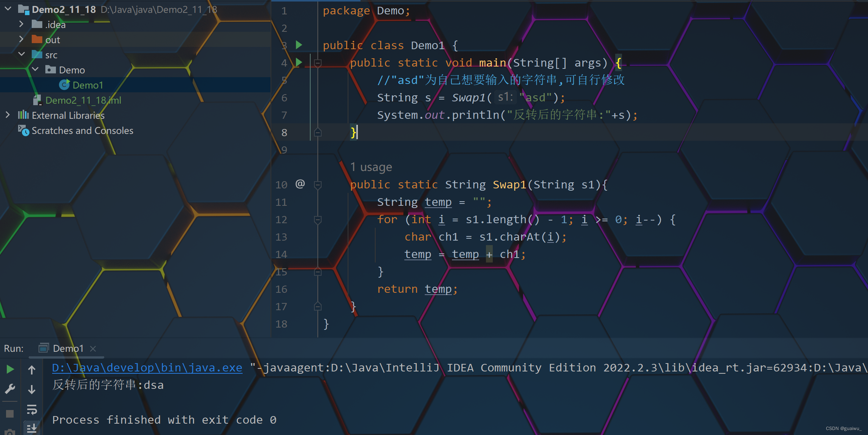
Task: Click the '1 usage' inlay hint
Action: [x=371, y=167]
